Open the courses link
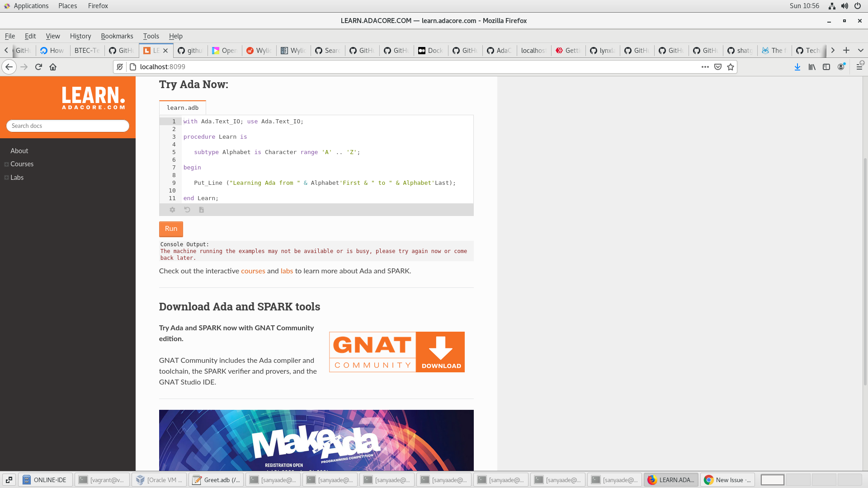 coord(253,271)
